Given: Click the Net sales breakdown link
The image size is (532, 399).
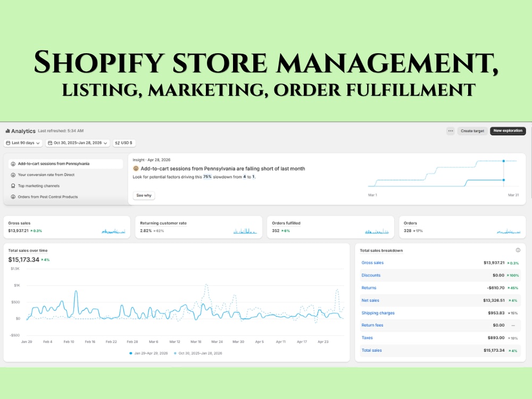Looking at the screenshot, I should tap(370, 300).
